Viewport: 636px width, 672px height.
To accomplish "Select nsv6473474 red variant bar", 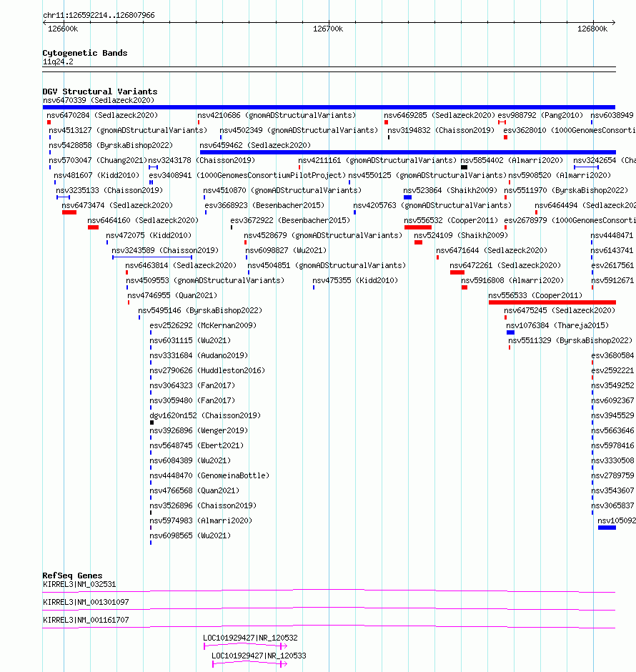I will point(69,212).
